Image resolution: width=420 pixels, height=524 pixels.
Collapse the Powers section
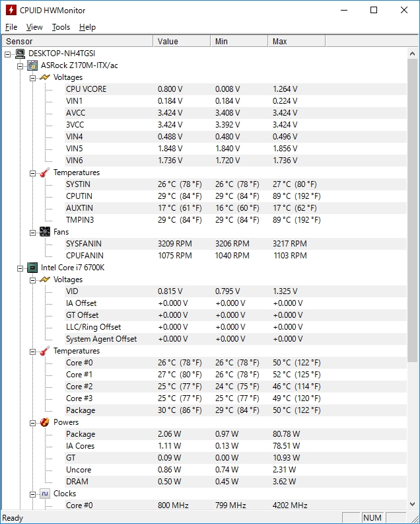[x=32, y=422]
